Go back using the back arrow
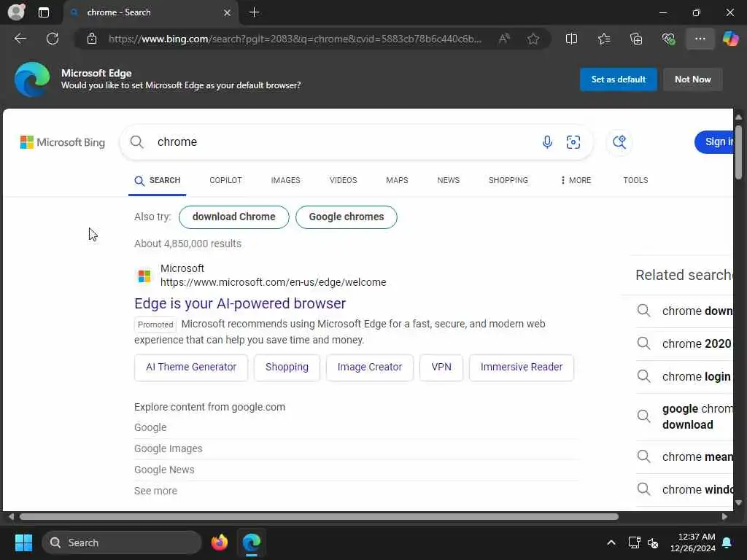This screenshot has width=747, height=560. click(20, 39)
